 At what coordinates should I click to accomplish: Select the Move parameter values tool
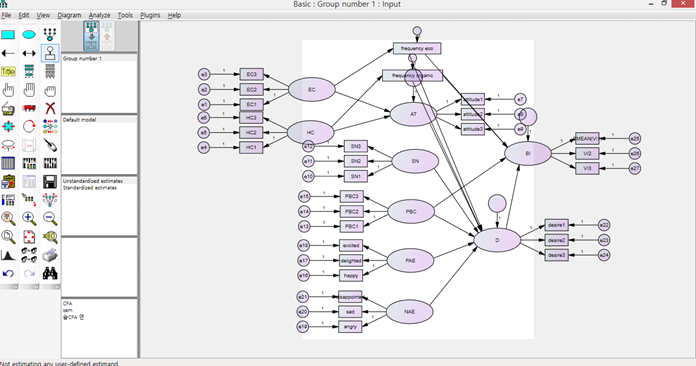[x=8, y=145]
